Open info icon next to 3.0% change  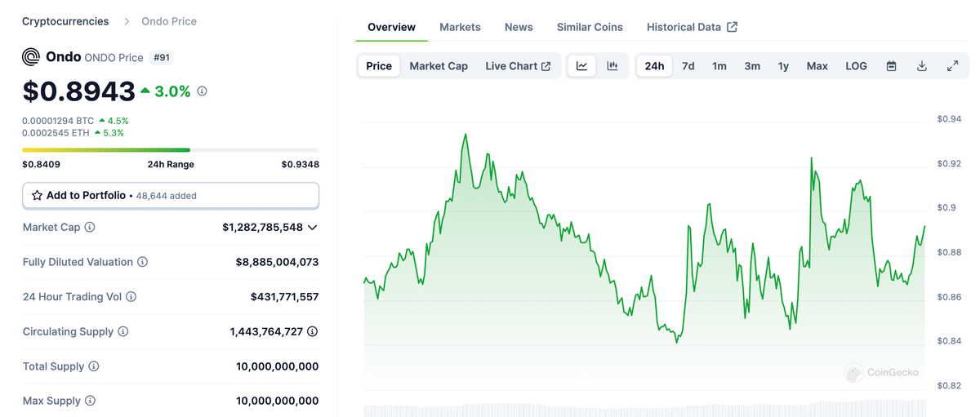pyautogui.click(x=202, y=91)
